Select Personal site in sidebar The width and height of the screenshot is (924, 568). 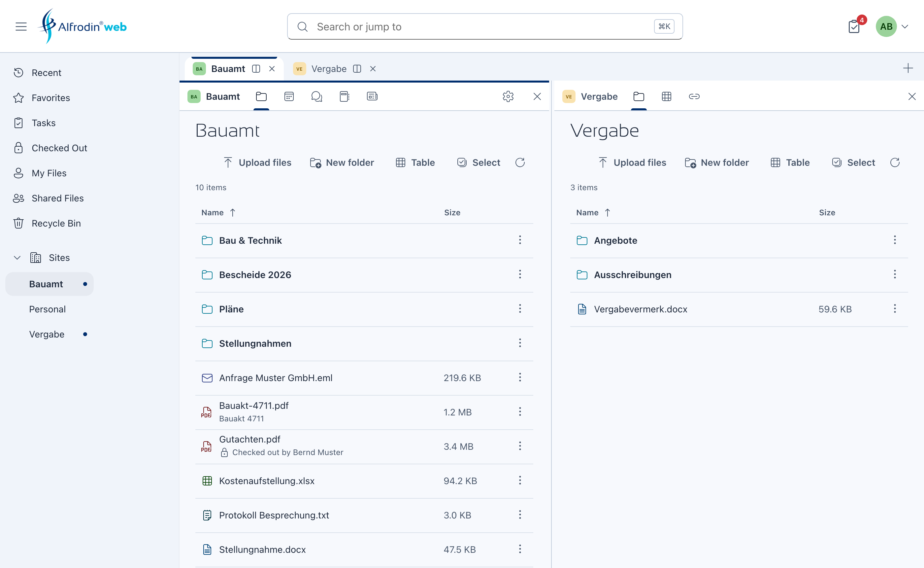47,309
